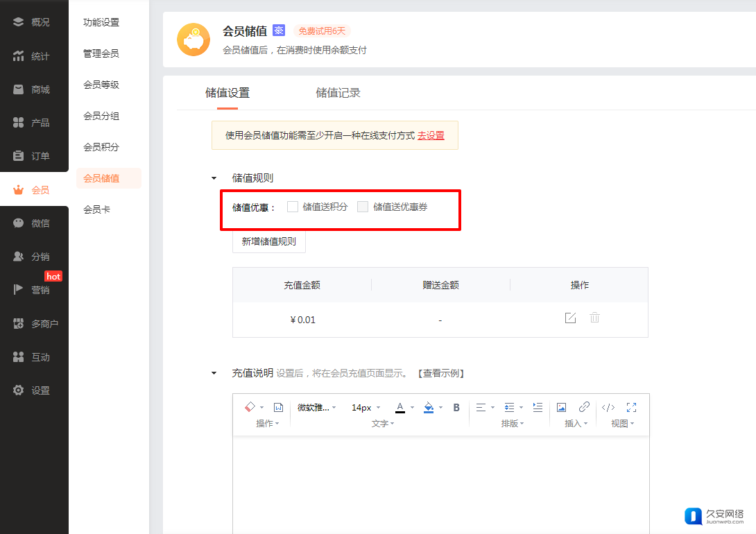Collapse the 储值规则 section arrow
Image resolution: width=756 pixels, height=534 pixels.
214,178
